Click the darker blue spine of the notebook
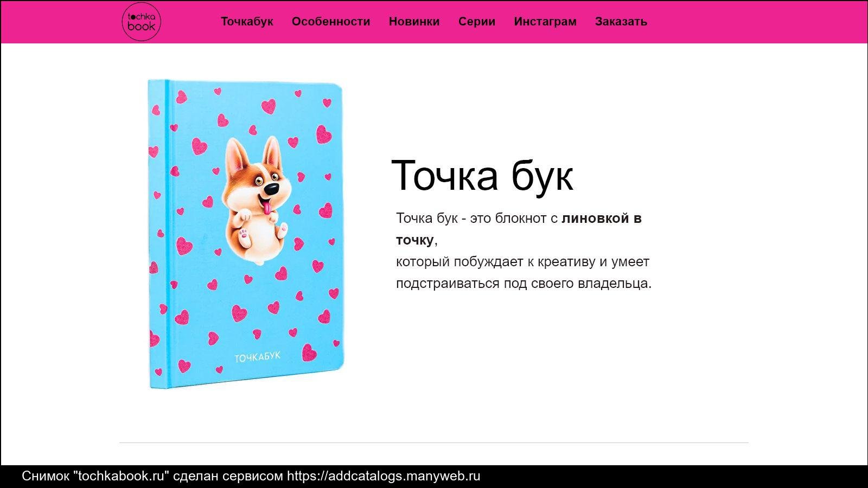 (x=168, y=234)
